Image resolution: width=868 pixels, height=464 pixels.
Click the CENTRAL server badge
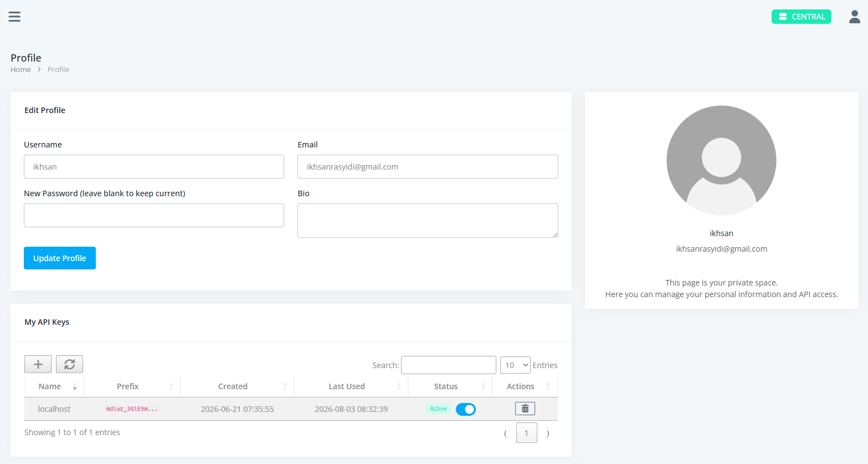[x=802, y=17]
